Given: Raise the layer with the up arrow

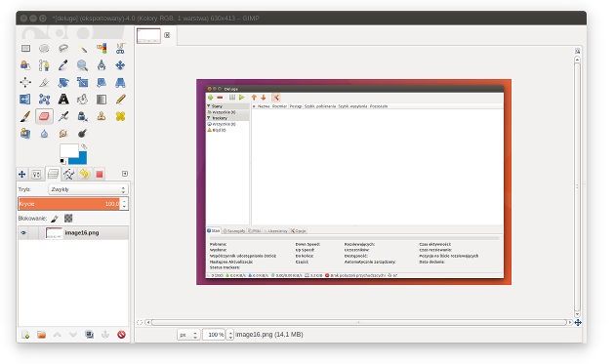Looking at the screenshot, I should point(58,335).
